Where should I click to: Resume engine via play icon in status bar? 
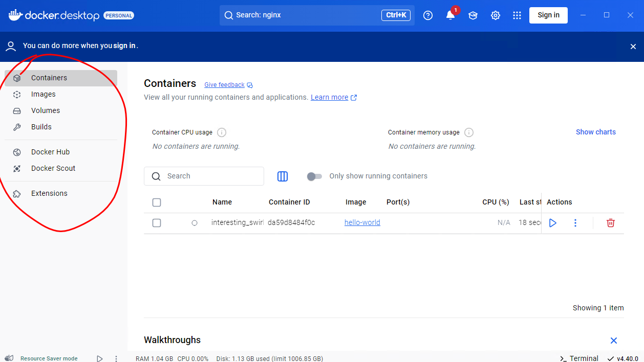(100, 359)
